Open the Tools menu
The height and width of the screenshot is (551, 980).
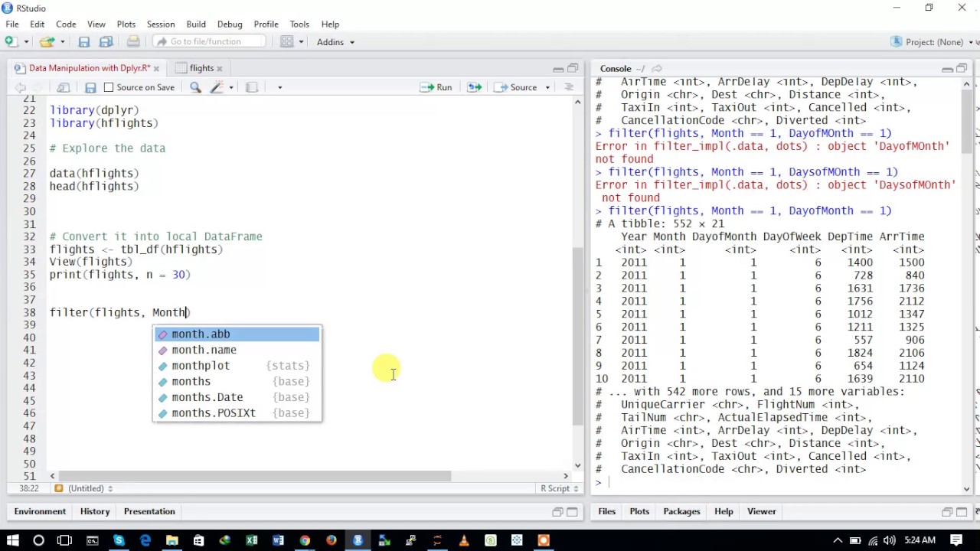pos(299,24)
